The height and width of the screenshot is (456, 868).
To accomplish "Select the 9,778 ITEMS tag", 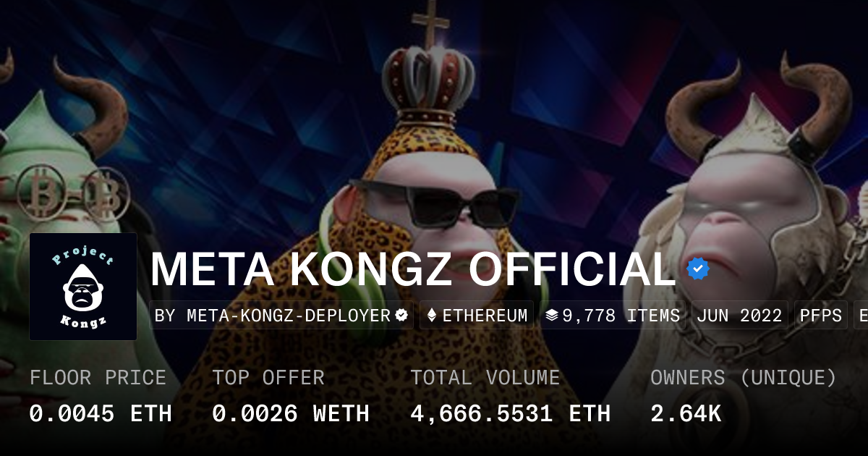I will tap(612, 316).
